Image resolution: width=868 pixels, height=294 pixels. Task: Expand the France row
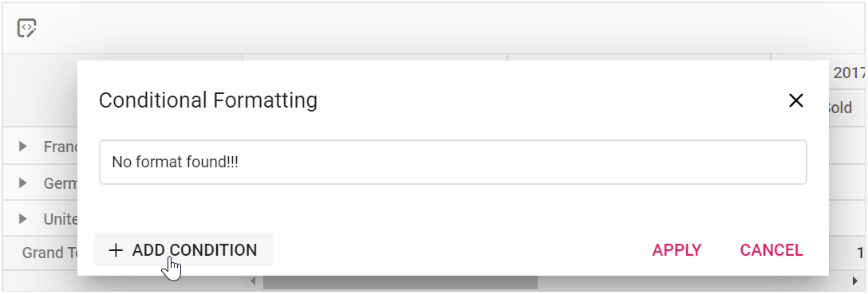tap(22, 147)
